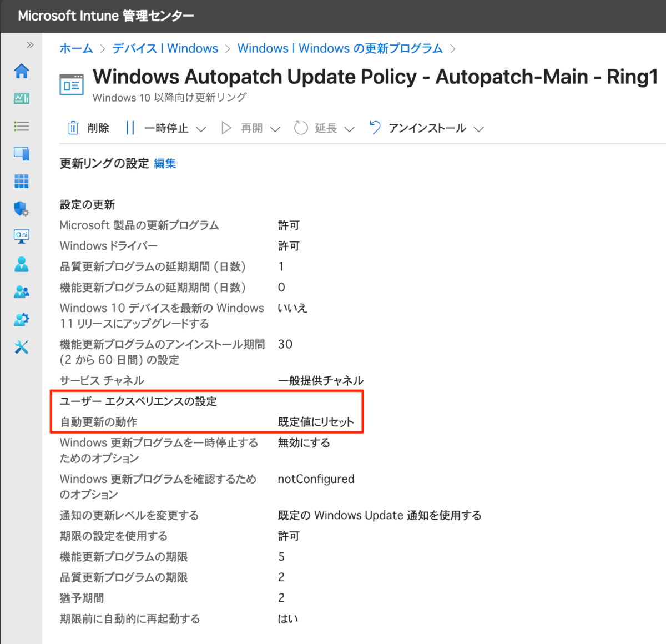The image size is (666, 644).
Task: Open Endpoint security shield icon
Action: [x=22, y=209]
